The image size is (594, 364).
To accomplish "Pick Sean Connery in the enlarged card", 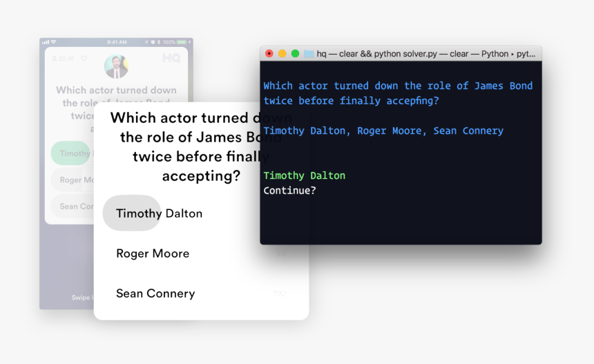I will coord(155,293).
